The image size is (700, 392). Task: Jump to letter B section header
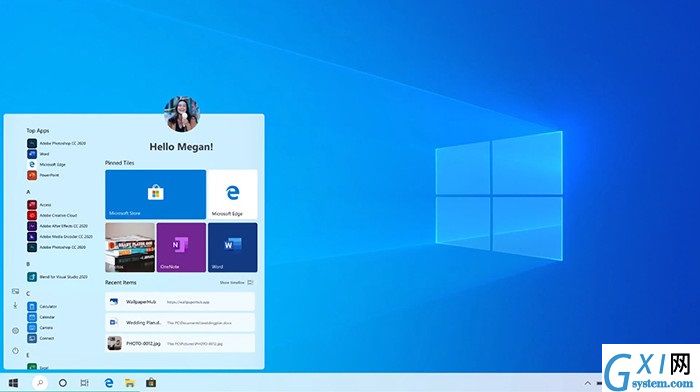click(x=28, y=264)
